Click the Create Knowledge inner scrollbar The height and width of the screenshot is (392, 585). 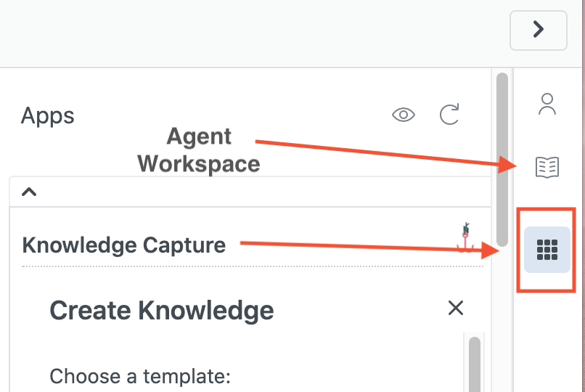(475, 363)
